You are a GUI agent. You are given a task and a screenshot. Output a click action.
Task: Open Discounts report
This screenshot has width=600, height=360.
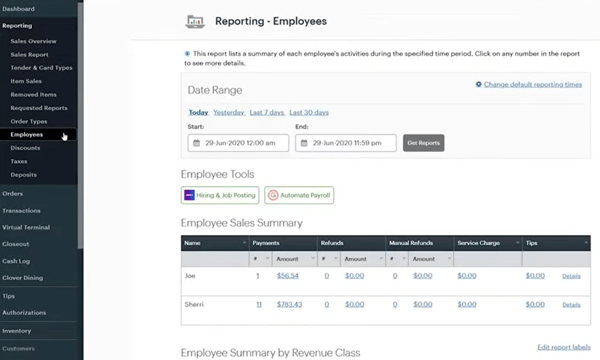(25, 148)
